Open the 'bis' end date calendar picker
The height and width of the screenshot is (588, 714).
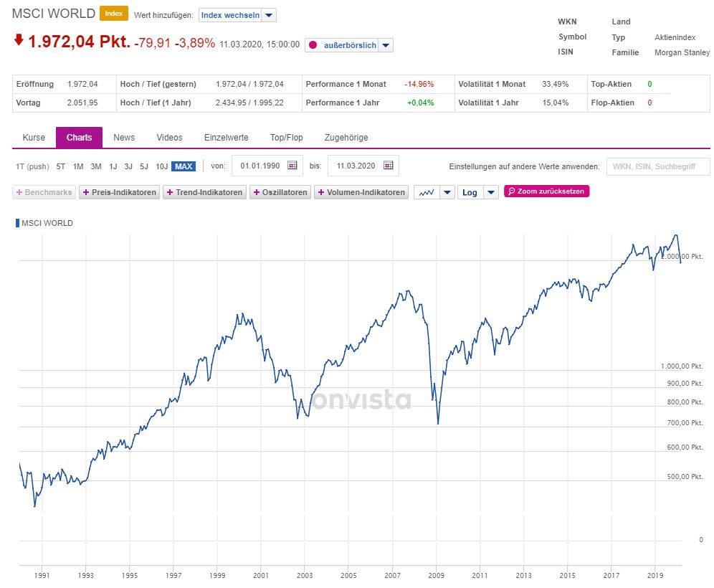[x=388, y=166]
